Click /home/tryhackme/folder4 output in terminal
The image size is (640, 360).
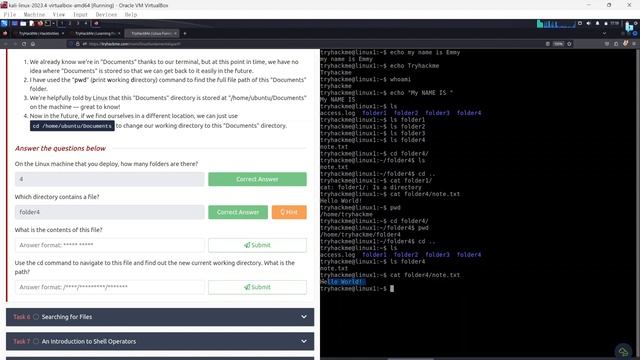(360, 235)
